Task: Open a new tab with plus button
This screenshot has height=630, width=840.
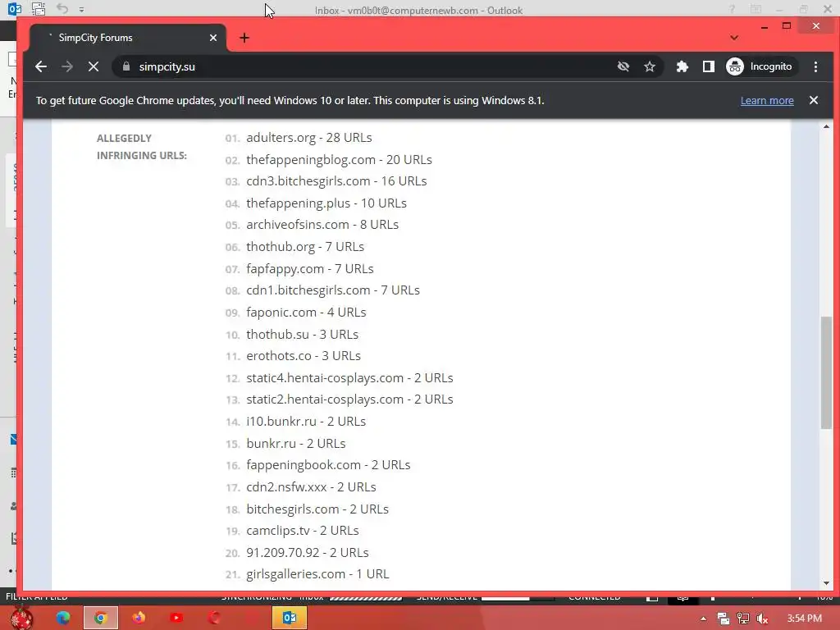Action: [244, 38]
